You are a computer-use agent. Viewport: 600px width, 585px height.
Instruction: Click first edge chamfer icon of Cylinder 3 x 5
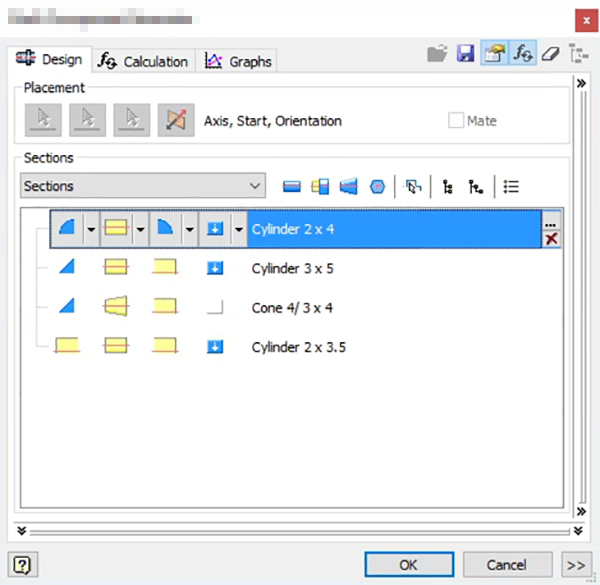67,267
